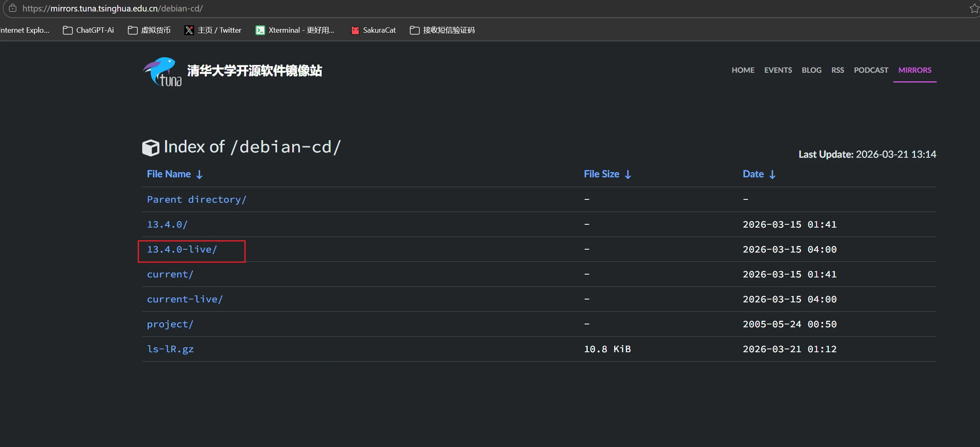Image resolution: width=980 pixels, height=447 pixels.
Task: Click the Xterminal bookmark icon
Action: 260,30
